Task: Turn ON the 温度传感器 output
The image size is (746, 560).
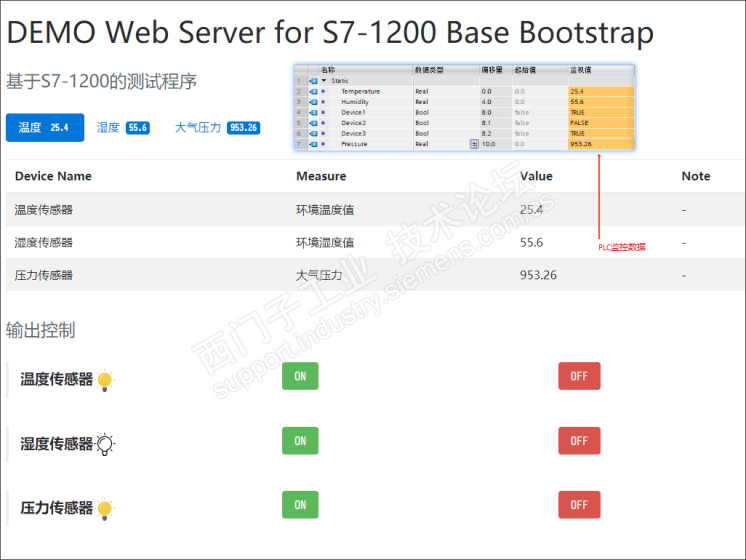Action: coord(300,376)
